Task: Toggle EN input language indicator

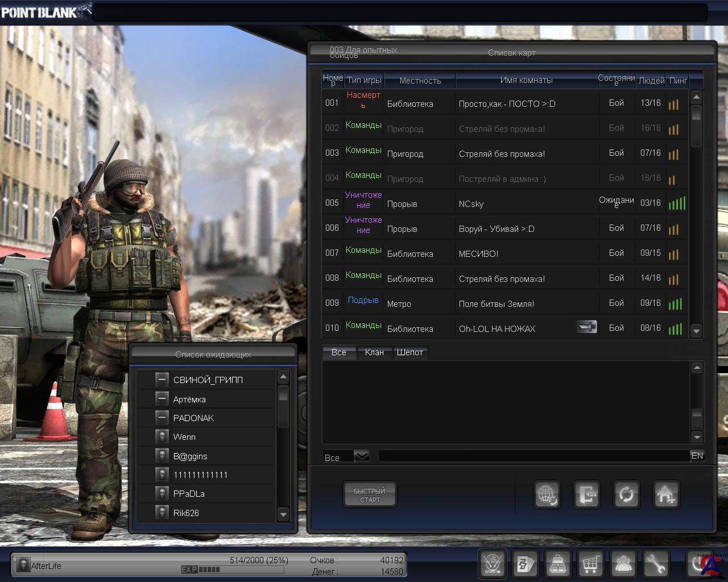Action: coord(697,456)
